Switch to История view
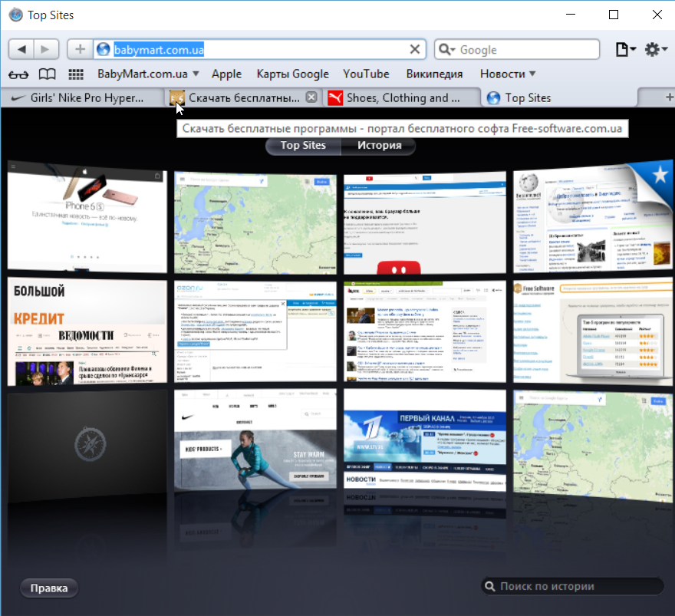 (379, 146)
